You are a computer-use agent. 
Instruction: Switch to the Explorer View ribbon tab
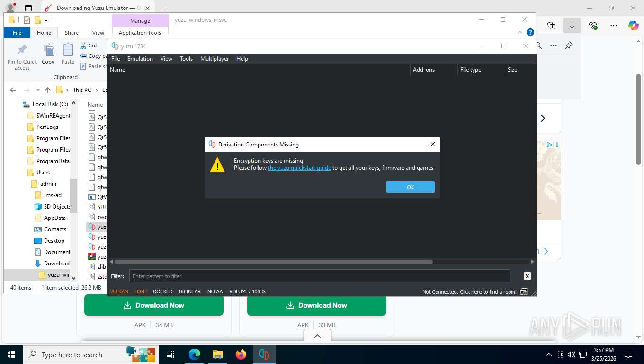[98, 33]
